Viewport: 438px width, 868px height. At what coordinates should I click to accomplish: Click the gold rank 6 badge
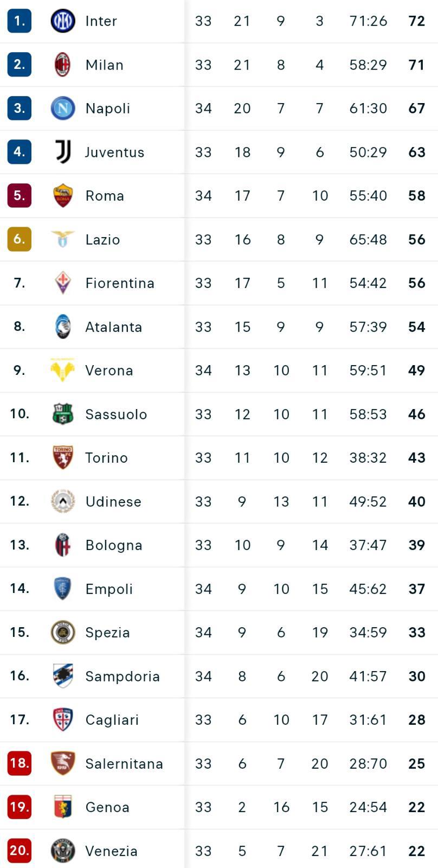(x=19, y=239)
